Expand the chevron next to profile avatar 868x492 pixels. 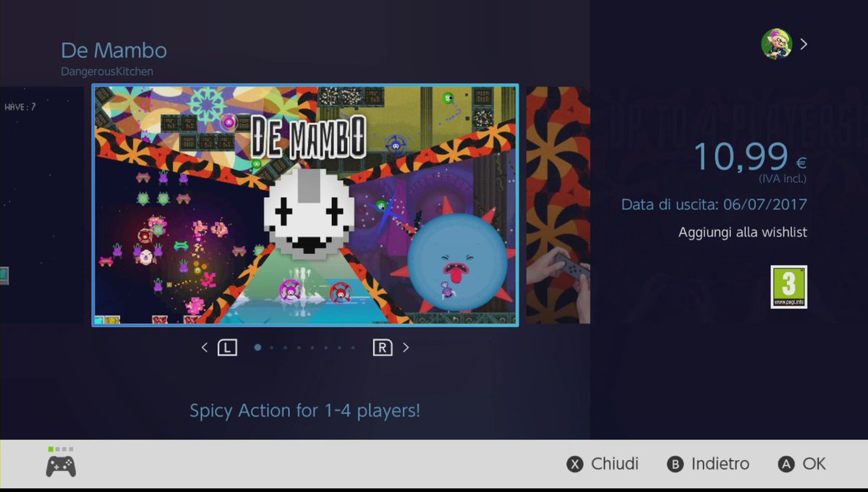804,44
